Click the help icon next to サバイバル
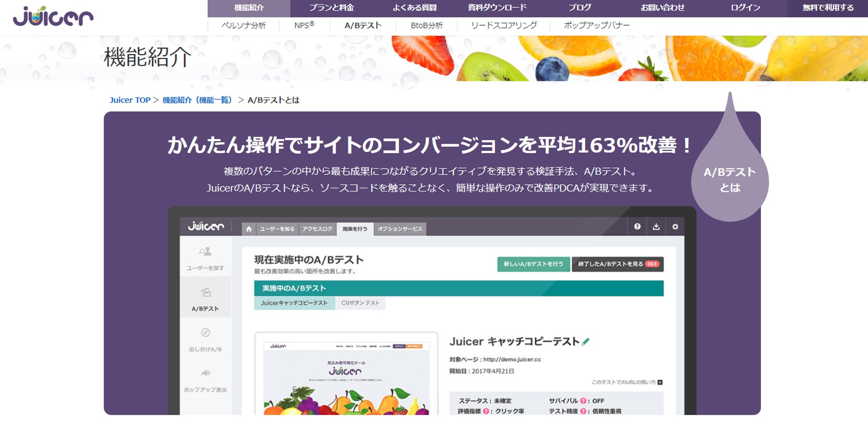Viewport: 868px width, 422px height. [583, 401]
